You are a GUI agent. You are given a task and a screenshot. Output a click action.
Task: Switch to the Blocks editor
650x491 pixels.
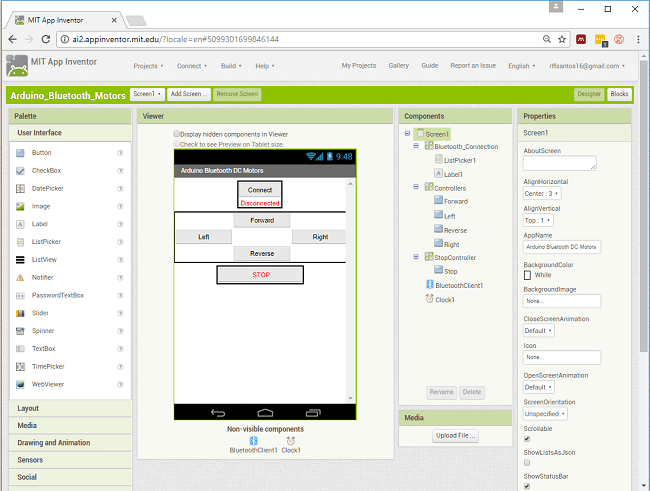pyautogui.click(x=619, y=94)
